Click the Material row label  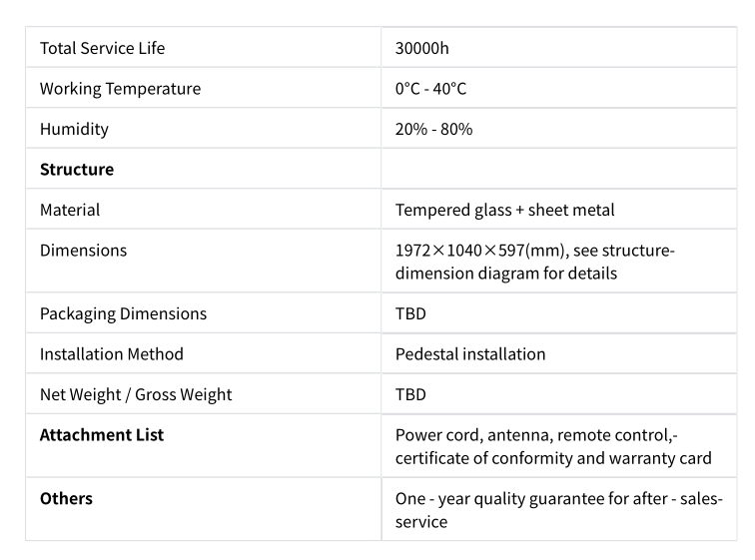coord(70,210)
